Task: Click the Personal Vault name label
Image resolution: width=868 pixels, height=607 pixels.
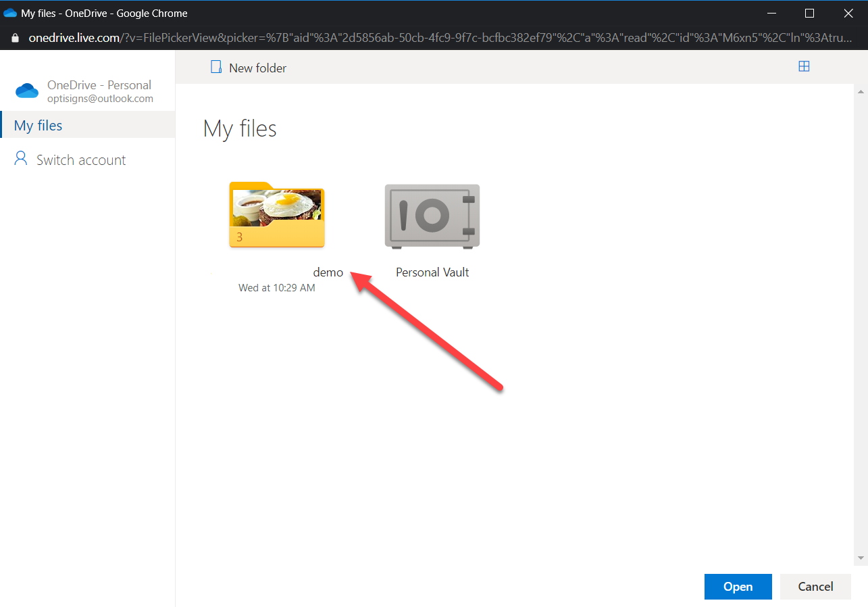Action: (x=432, y=272)
